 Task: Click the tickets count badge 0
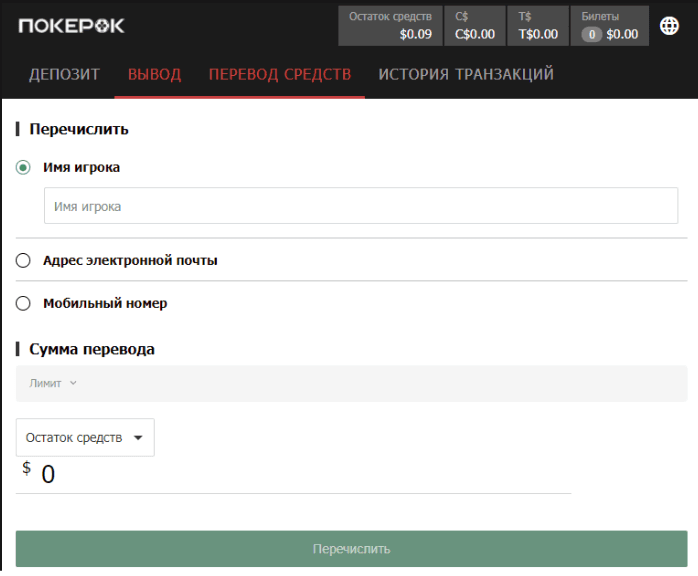(x=592, y=34)
